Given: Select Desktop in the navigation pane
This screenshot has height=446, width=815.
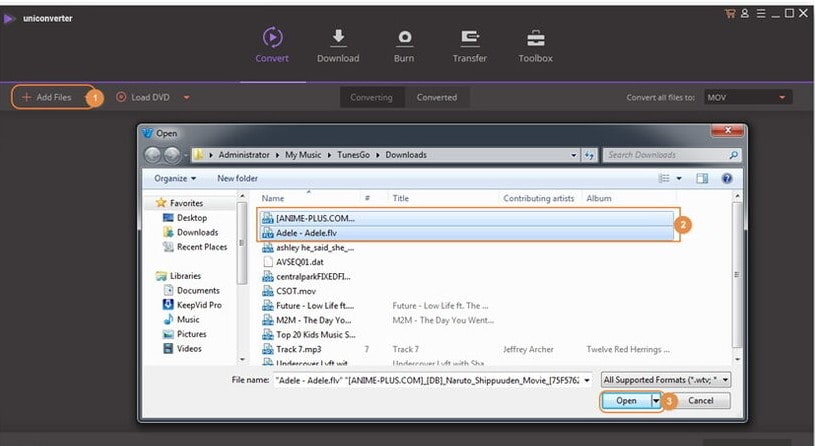Looking at the screenshot, I should (x=185, y=218).
